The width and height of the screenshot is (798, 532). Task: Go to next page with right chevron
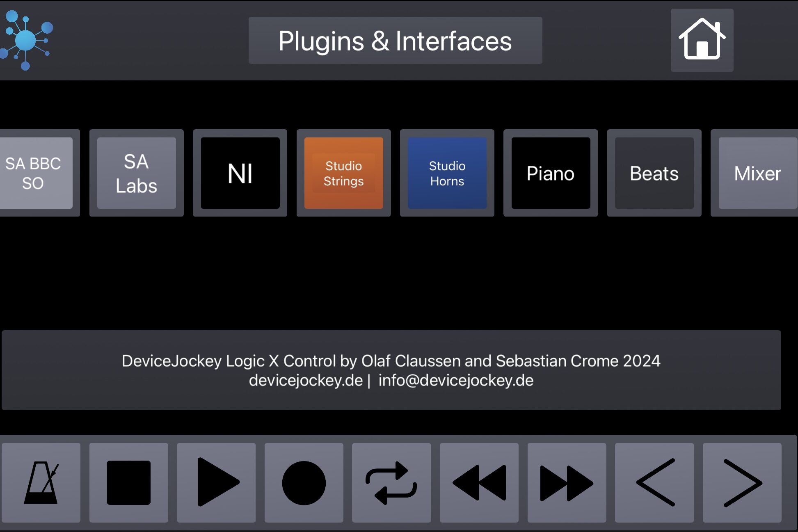click(742, 482)
